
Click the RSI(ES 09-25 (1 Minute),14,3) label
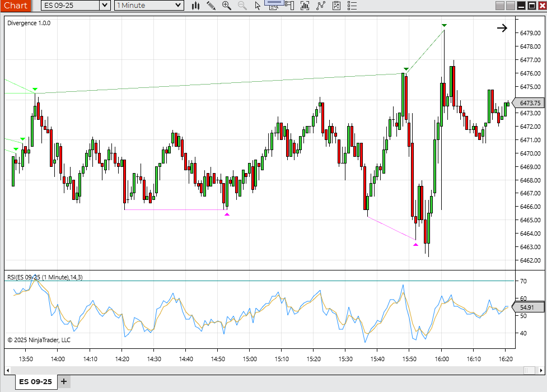click(x=45, y=277)
